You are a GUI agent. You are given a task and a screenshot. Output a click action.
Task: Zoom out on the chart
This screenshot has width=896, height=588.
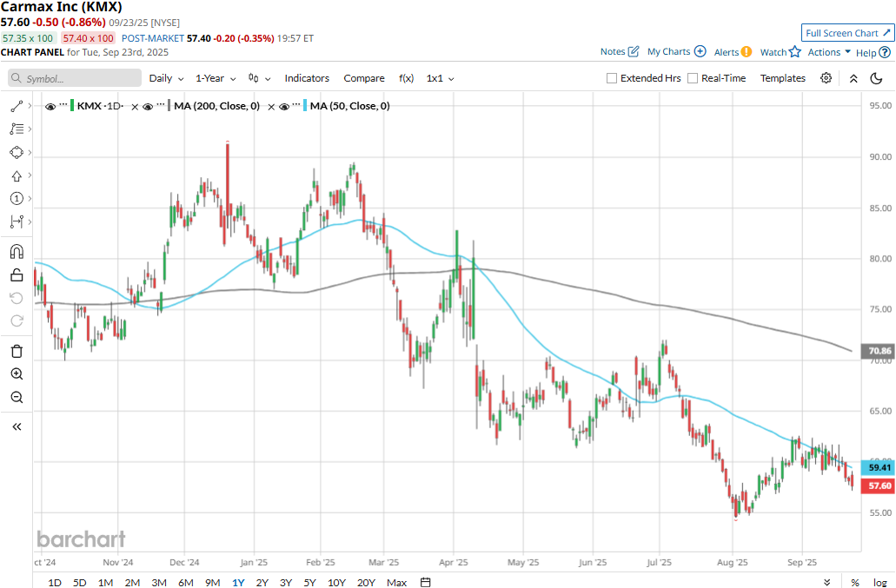pos(17,397)
